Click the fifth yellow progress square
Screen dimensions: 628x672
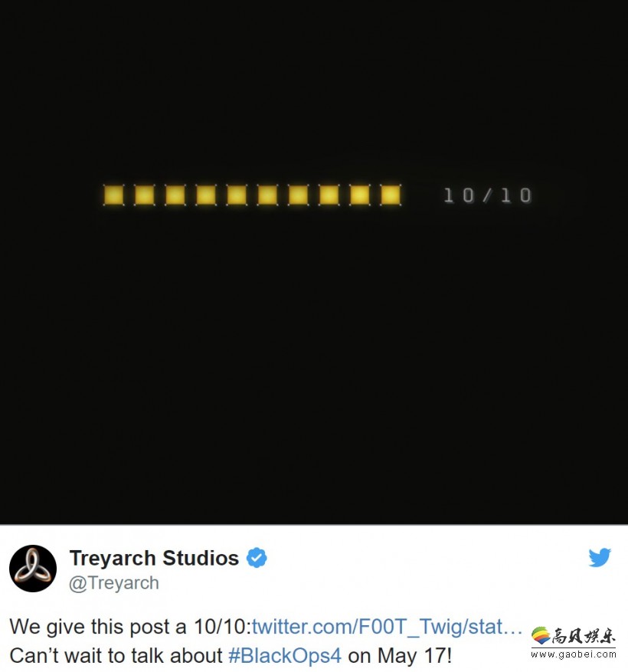(237, 195)
